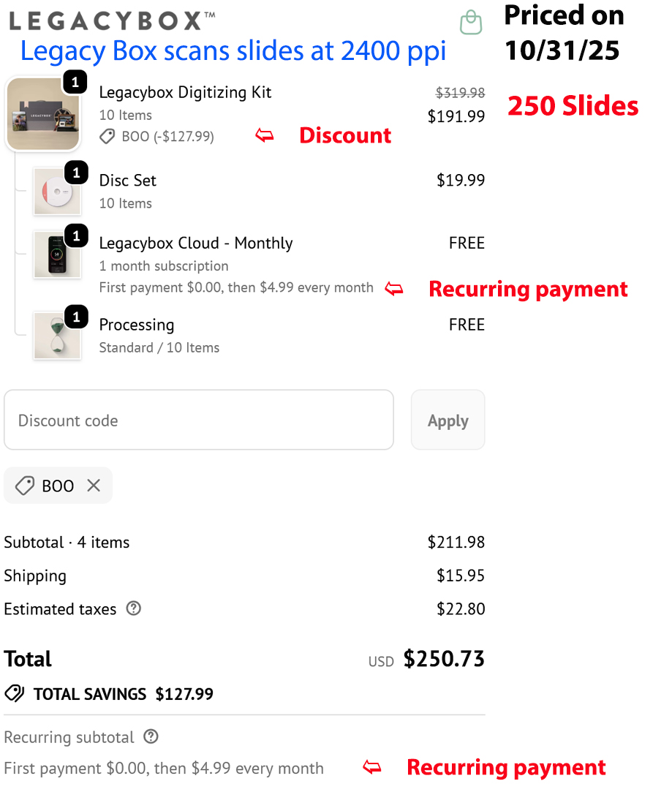672x792 pixels.
Task: Click the Discount code input field
Action: (198, 420)
